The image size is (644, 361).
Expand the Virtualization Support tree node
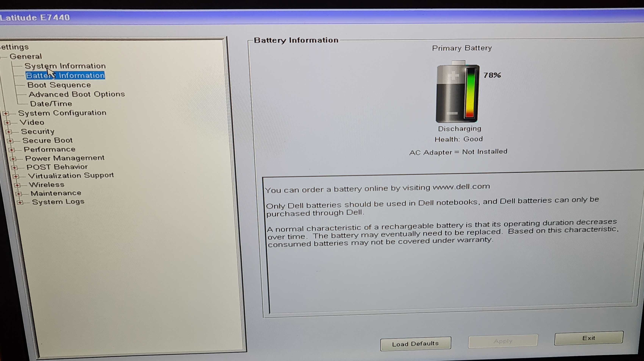(16, 176)
